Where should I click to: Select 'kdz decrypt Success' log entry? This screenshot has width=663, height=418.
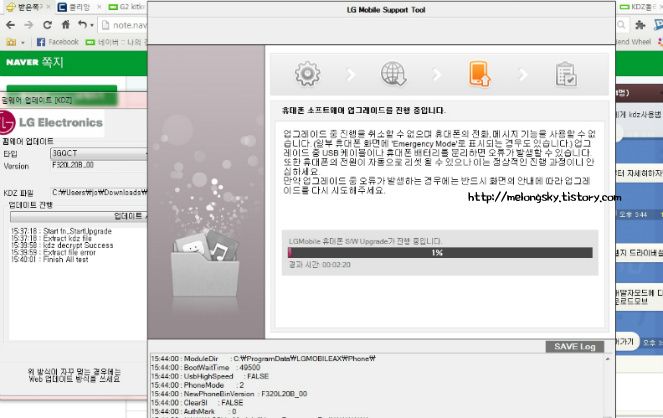tap(62, 246)
